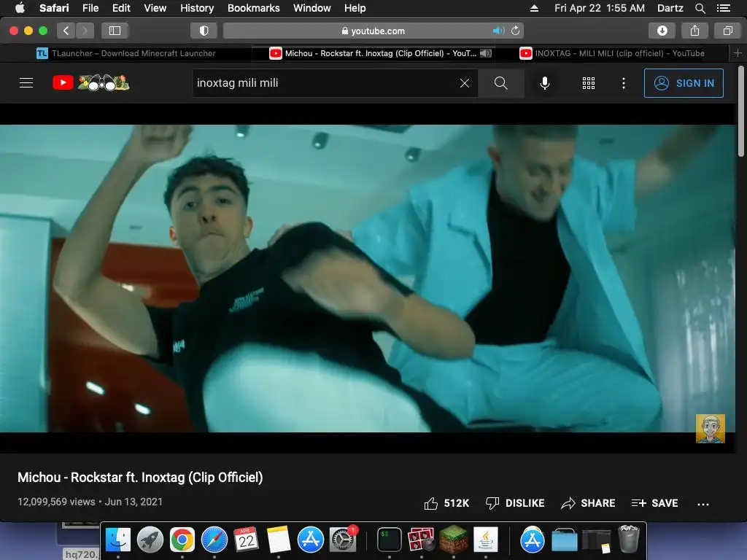Open the View menu
The width and height of the screenshot is (747, 560).
[155, 8]
